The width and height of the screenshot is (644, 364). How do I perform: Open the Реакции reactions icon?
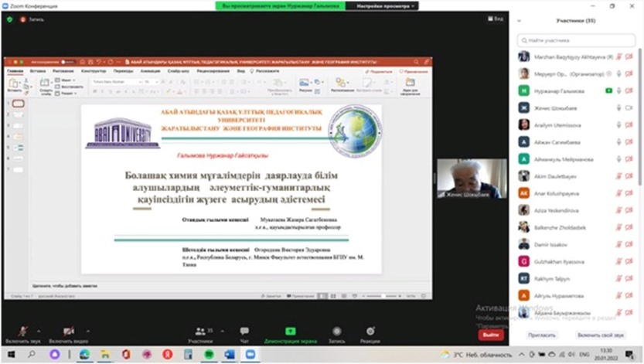click(370, 331)
